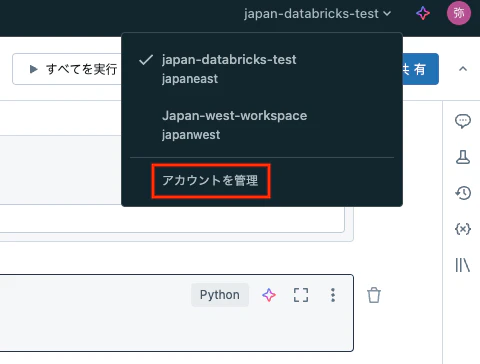Switch to Japan-west-workspace

(262, 125)
